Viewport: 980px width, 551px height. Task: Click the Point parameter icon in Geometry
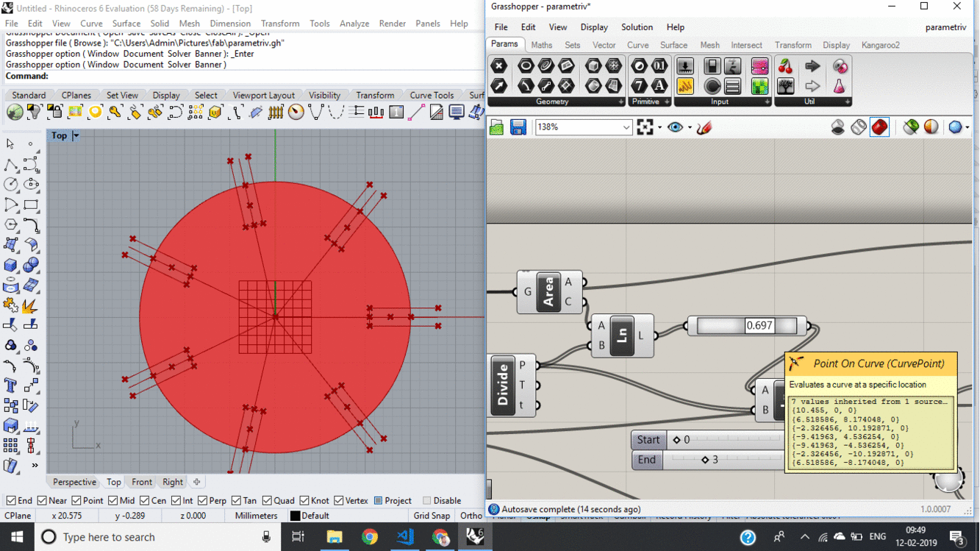click(498, 66)
